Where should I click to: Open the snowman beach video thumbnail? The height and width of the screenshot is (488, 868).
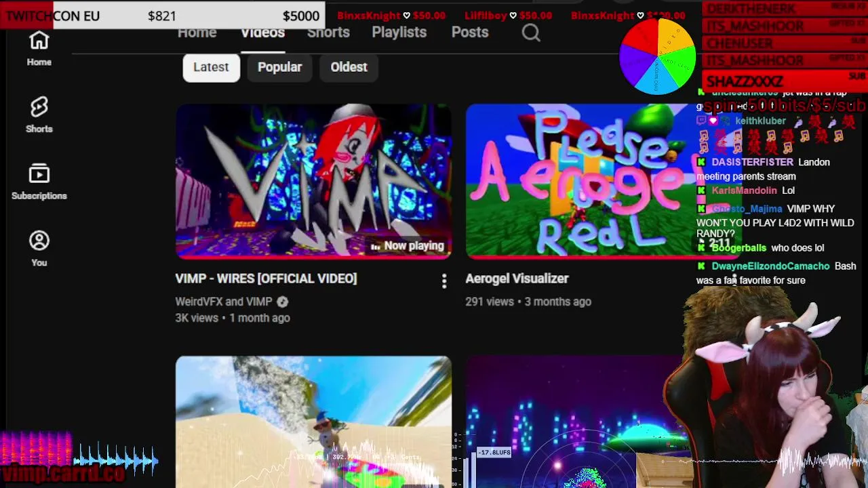click(x=313, y=422)
